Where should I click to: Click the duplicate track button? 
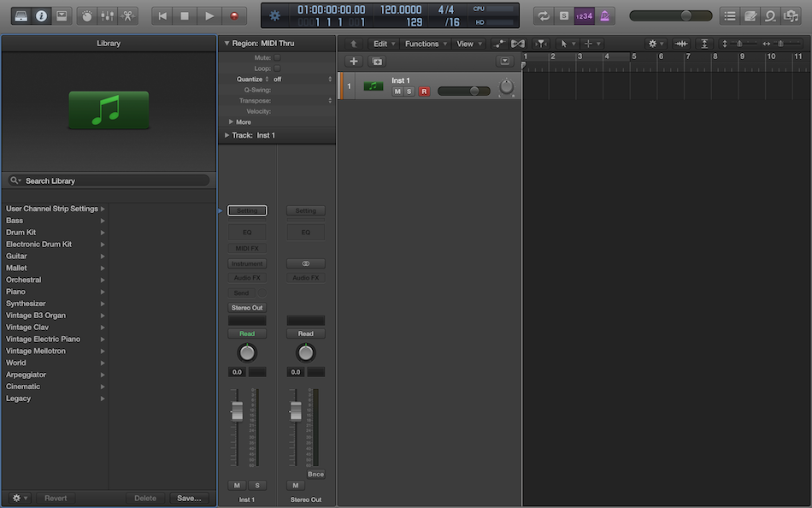[x=377, y=62]
